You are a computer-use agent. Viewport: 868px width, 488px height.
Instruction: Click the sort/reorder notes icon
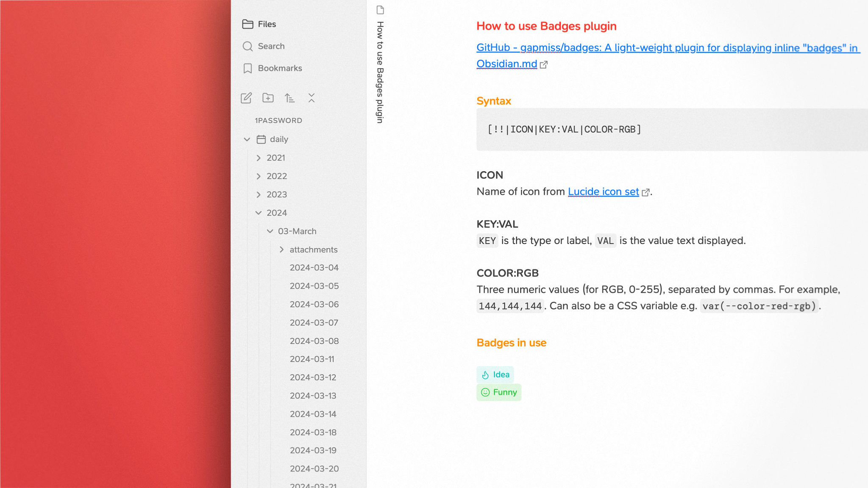pyautogui.click(x=290, y=98)
